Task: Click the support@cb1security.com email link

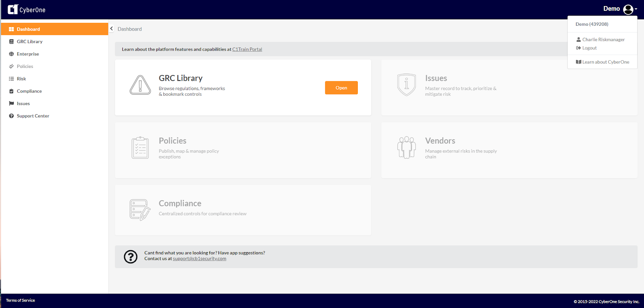Action: pos(200,259)
